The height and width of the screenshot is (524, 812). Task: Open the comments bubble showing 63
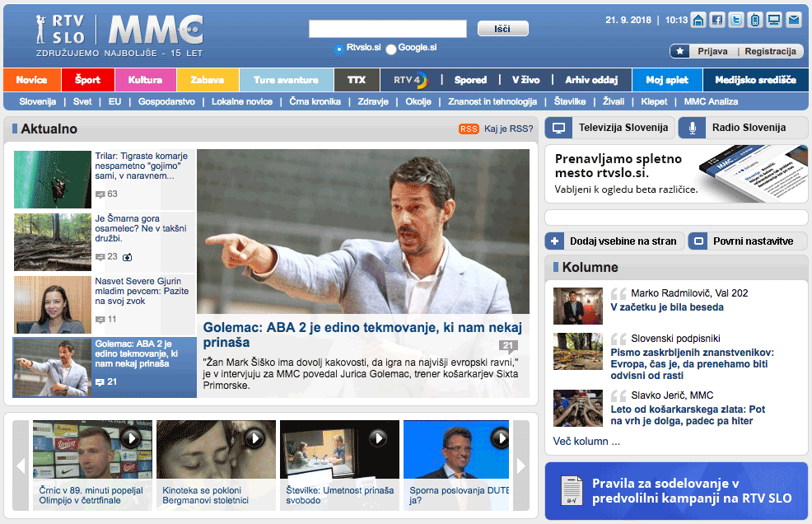click(106, 194)
